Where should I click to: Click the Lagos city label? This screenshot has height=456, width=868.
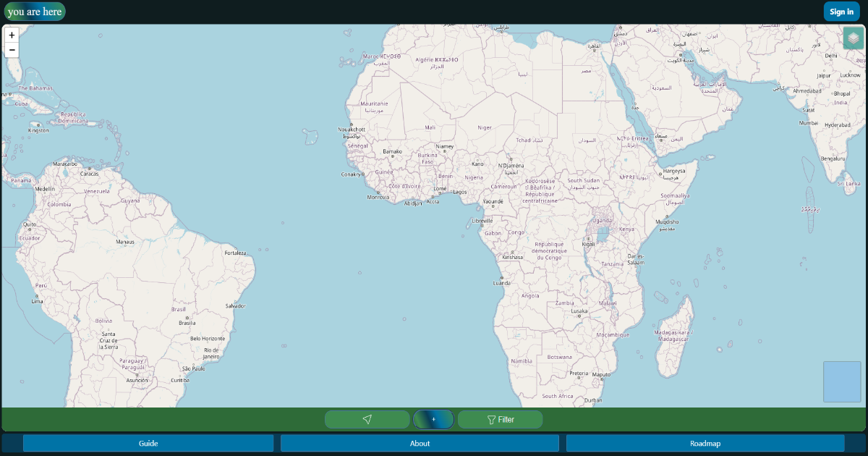click(x=460, y=192)
